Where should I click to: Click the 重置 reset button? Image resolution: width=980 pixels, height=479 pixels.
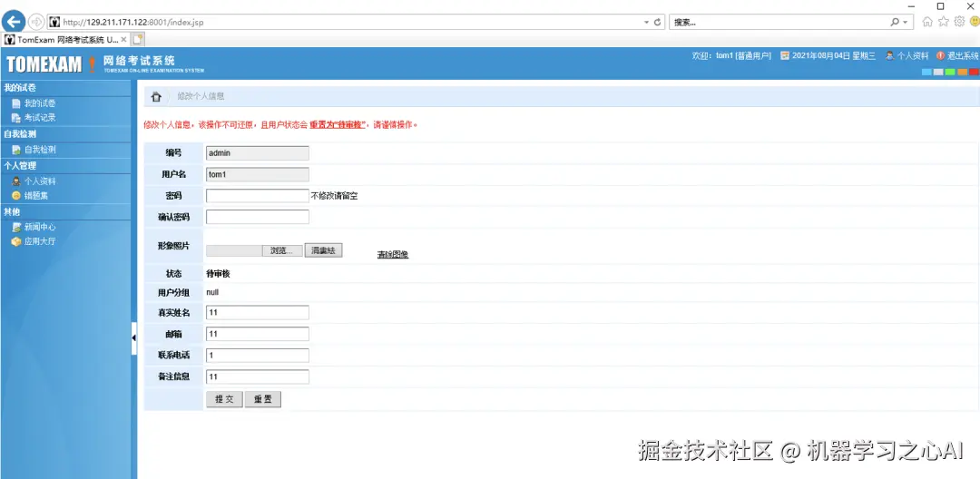tap(262, 400)
